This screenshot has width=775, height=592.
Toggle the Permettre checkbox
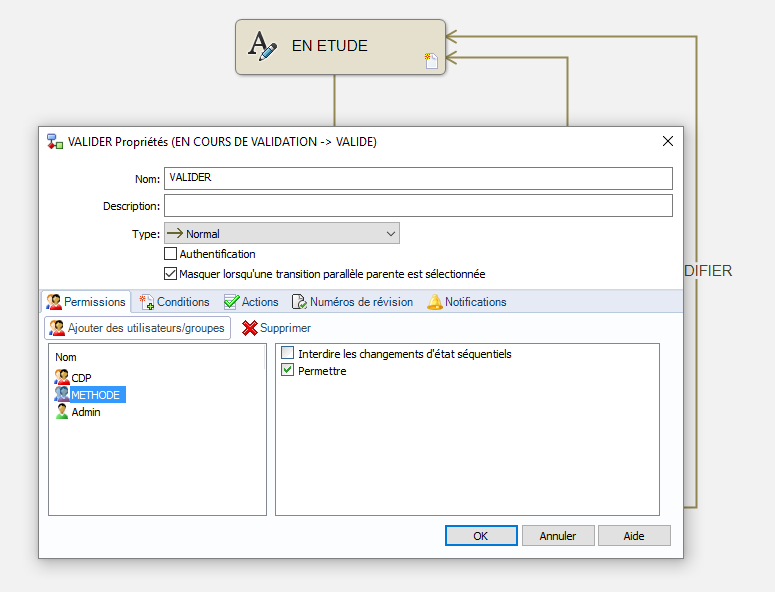click(287, 370)
